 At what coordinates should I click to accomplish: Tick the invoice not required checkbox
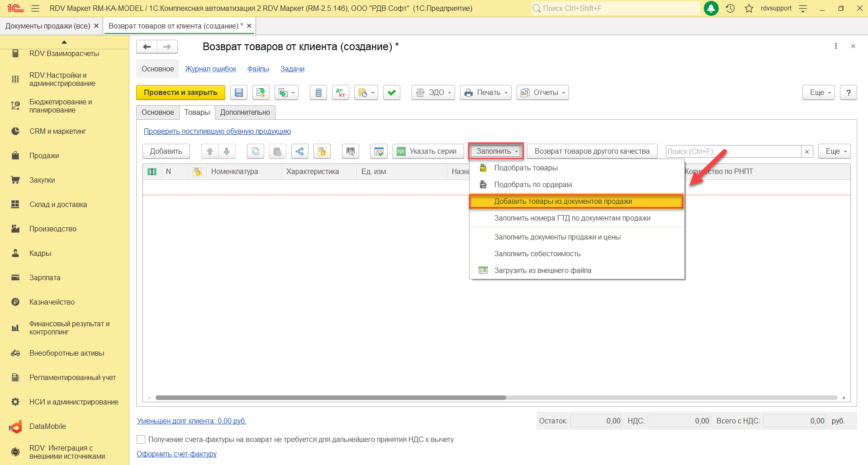tap(141, 439)
